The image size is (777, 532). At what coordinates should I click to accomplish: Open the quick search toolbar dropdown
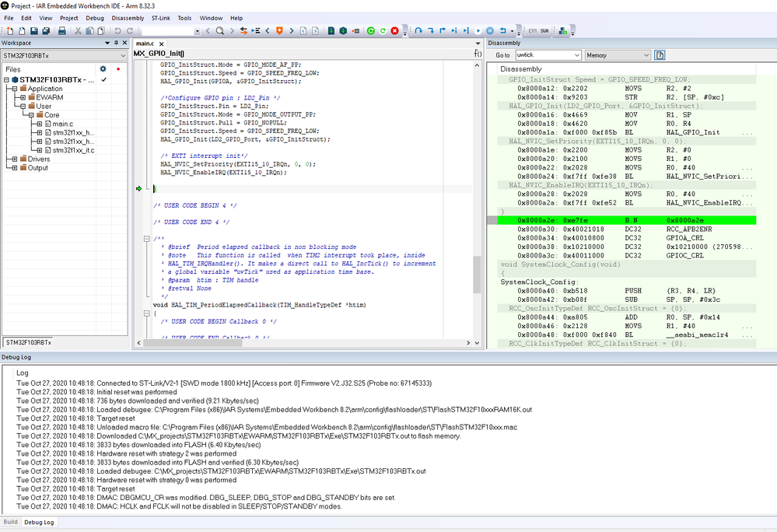pyautogui.click(x=198, y=31)
